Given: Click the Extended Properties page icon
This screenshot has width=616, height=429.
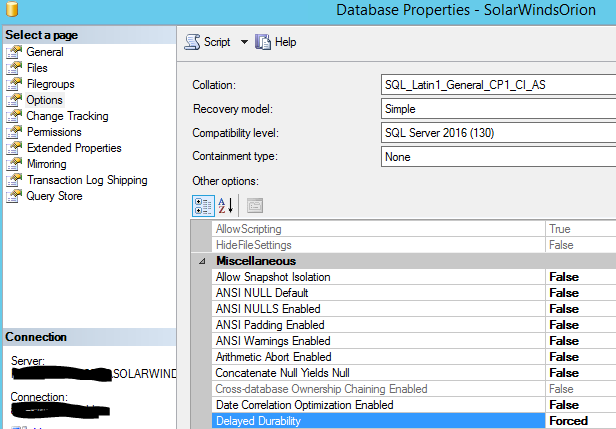Looking at the screenshot, I should 14,148.
